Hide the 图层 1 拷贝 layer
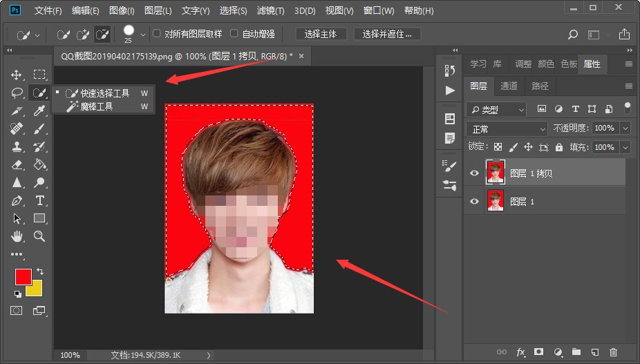Screen dimensions: 640x364 pos(474,173)
